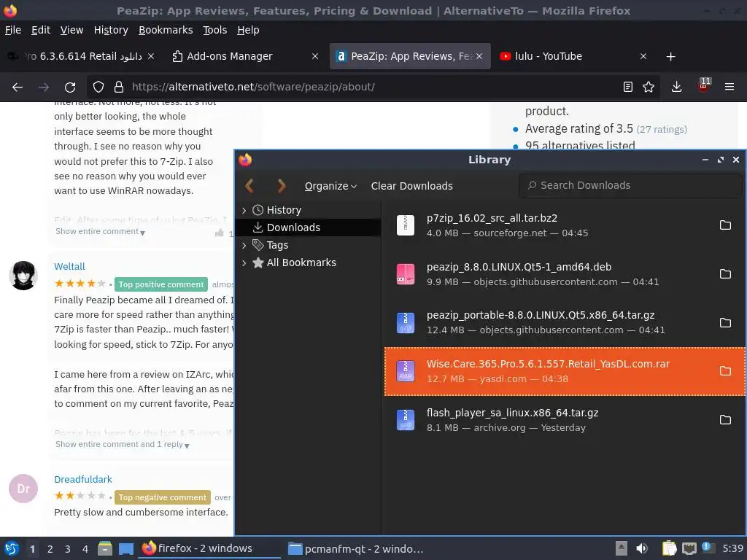747x560 pixels.
Task: Close the PeaZip App Reviews tab
Action: [479, 56]
